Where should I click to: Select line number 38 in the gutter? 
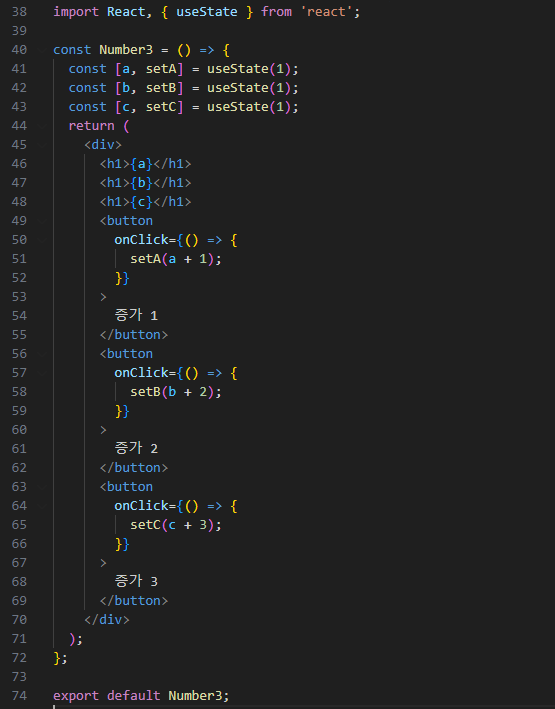[x=19, y=12]
